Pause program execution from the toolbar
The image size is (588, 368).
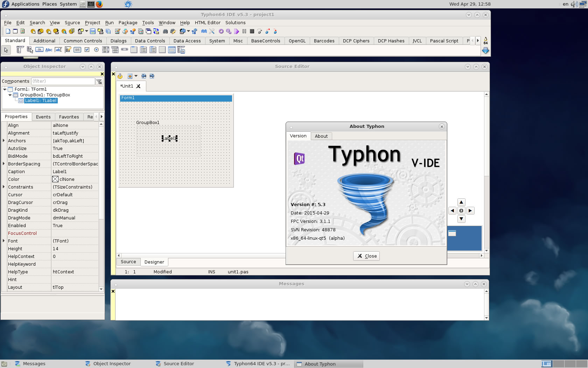pyautogui.click(x=244, y=31)
